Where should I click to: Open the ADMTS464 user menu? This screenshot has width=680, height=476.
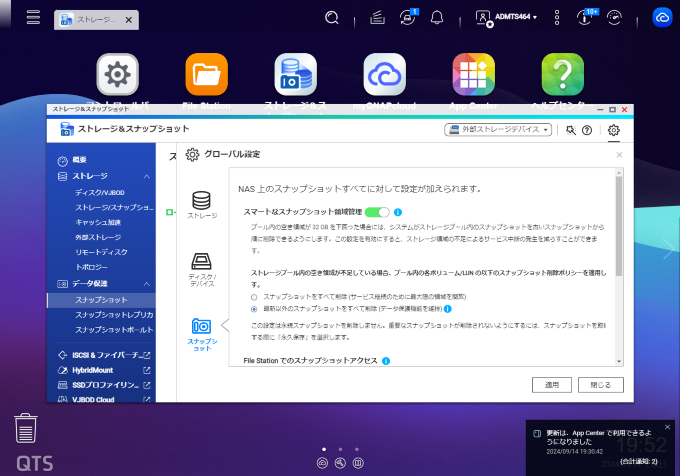(x=506, y=17)
